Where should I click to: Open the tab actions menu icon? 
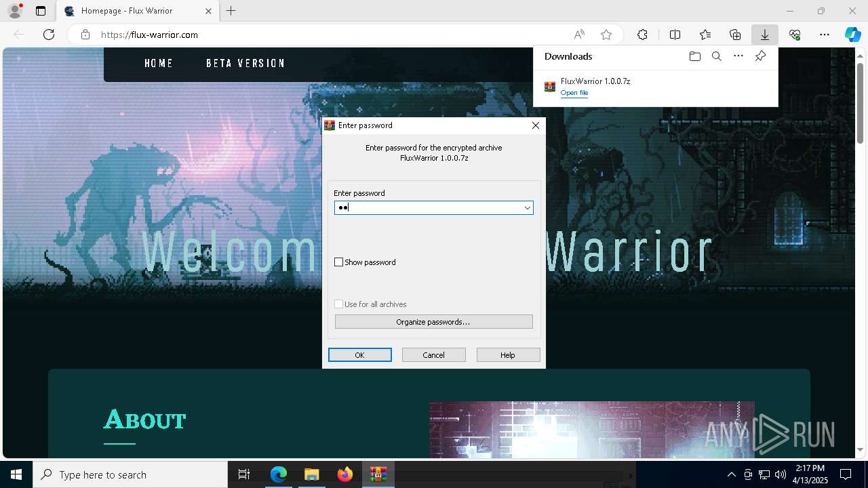tap(41, 11)
